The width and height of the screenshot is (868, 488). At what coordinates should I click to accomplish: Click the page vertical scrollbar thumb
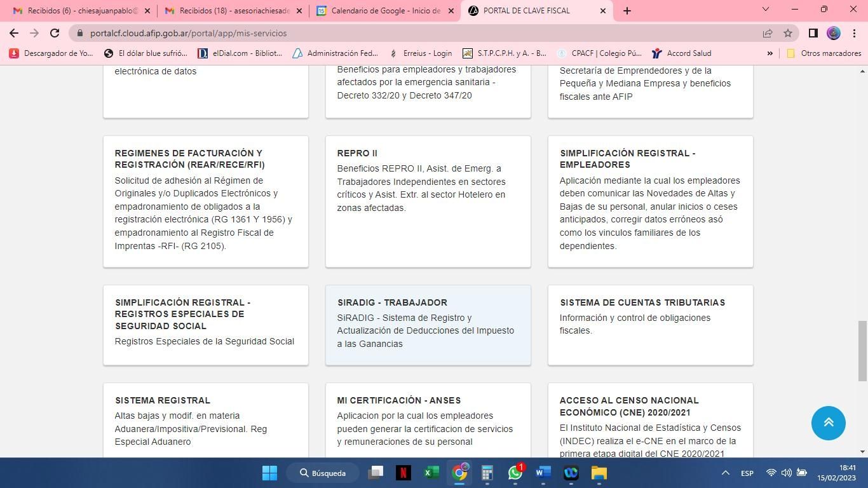click(x=862, y=349)
